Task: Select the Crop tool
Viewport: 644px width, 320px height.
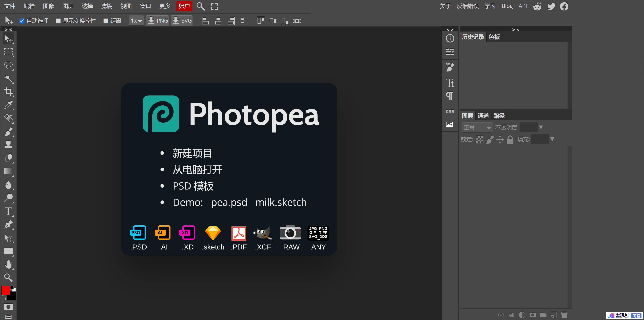Action: [x=8, y=92]
